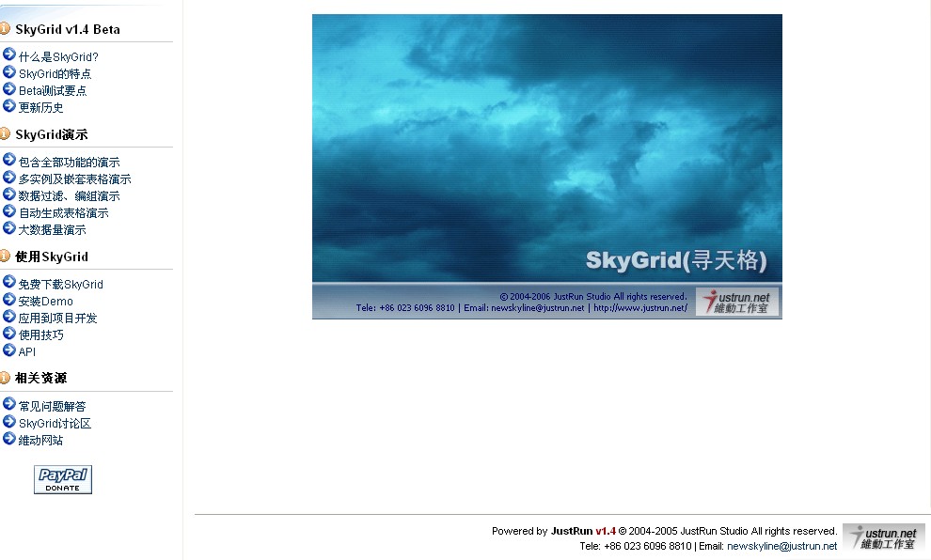
Task: Click the arrow icon beside 免费下载SkyGrid
Action: [8, 283]
